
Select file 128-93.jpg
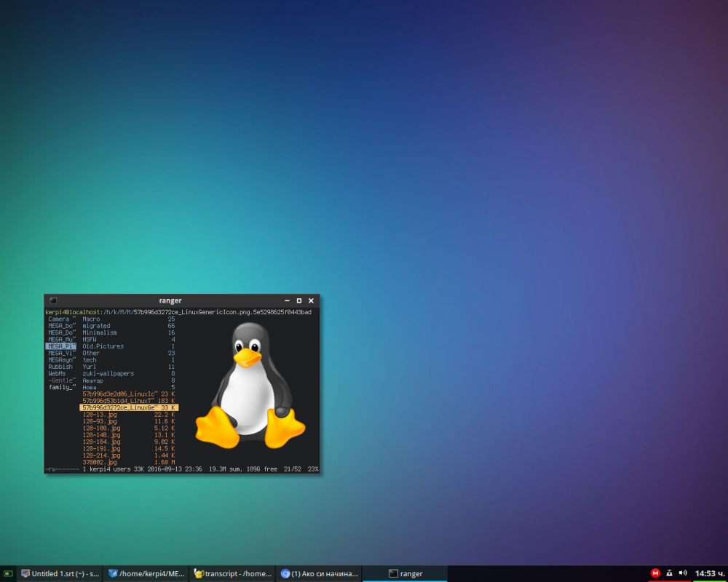pos(129,421)
